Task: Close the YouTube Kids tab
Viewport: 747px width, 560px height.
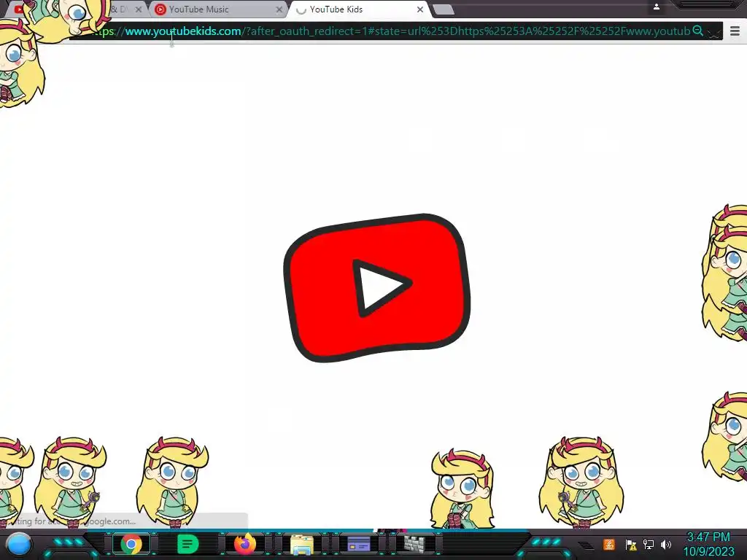Action: pos(419,9)
